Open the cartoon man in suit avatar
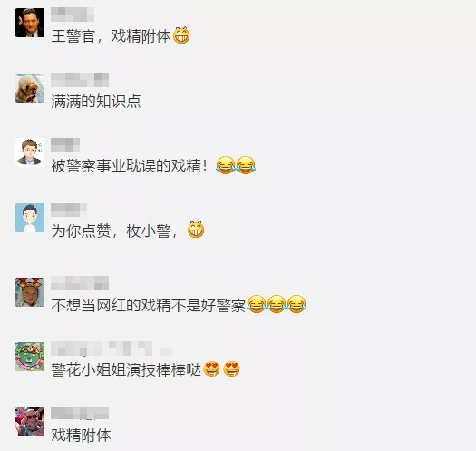Viewport: 476px width, 451px height. click(30, 152)
